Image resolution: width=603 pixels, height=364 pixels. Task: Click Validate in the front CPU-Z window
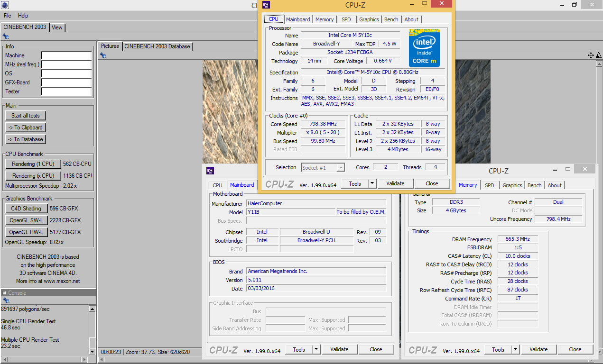click(395, 183)
